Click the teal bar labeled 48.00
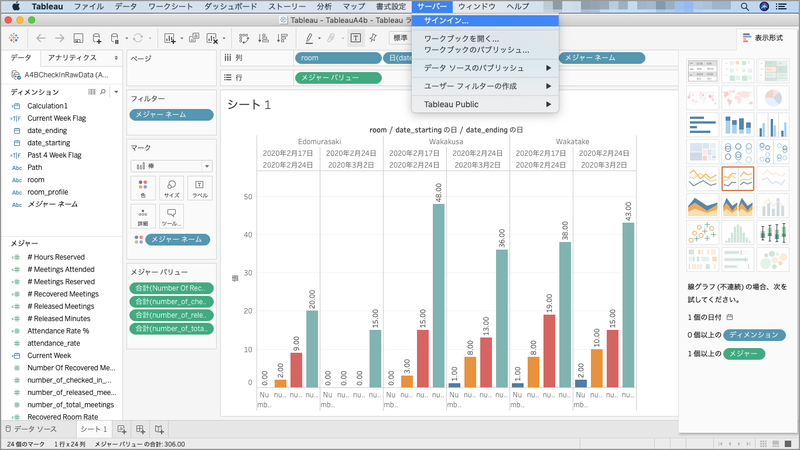This screenshot has width=800, height=450. pyautogui.click(x=438, y=295)
